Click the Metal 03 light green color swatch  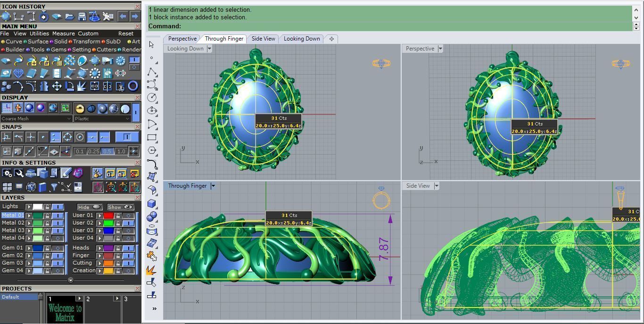pyautogui.click(x=38, y=230)
